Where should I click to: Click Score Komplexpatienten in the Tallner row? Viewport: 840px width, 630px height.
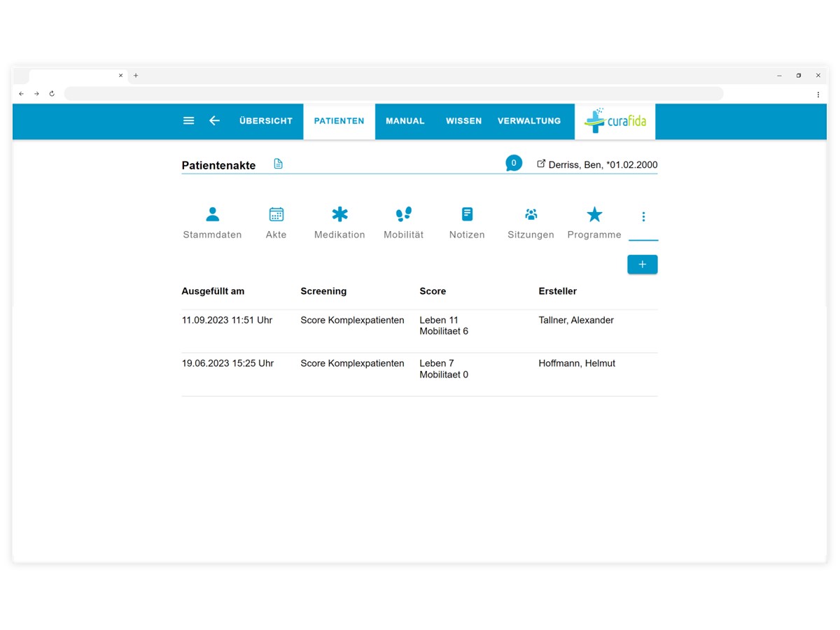click(x=352, y=321)
